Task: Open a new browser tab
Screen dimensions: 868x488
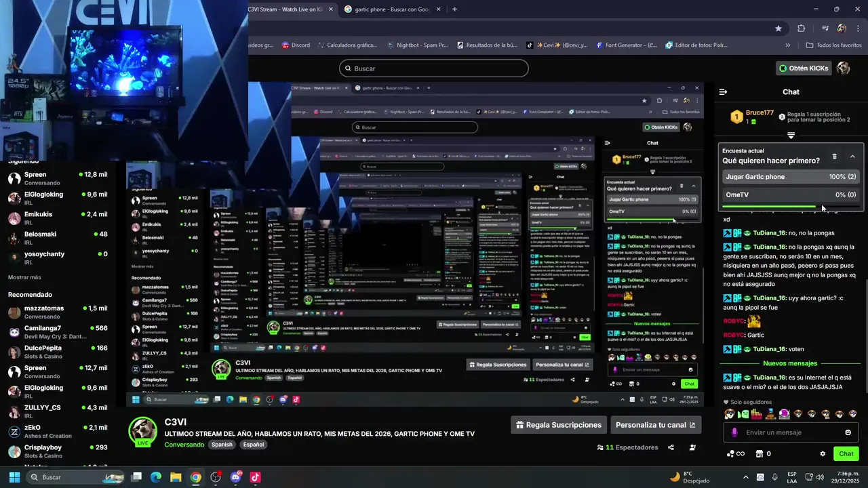Action: pyautogui.click(x=454, y=9)
